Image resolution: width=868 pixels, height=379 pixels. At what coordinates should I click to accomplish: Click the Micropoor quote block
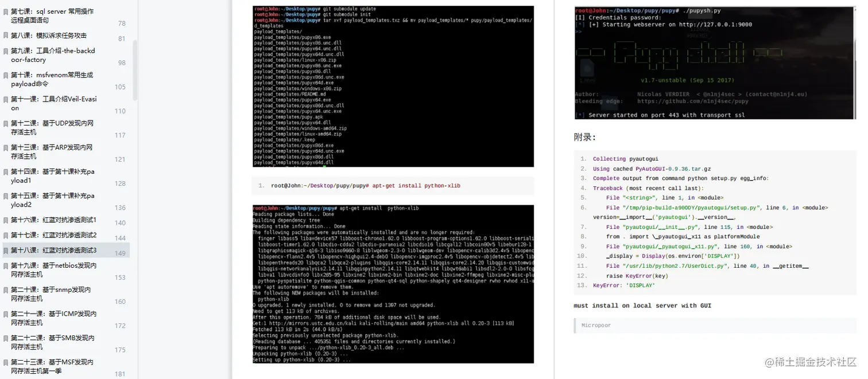point(715,326)
